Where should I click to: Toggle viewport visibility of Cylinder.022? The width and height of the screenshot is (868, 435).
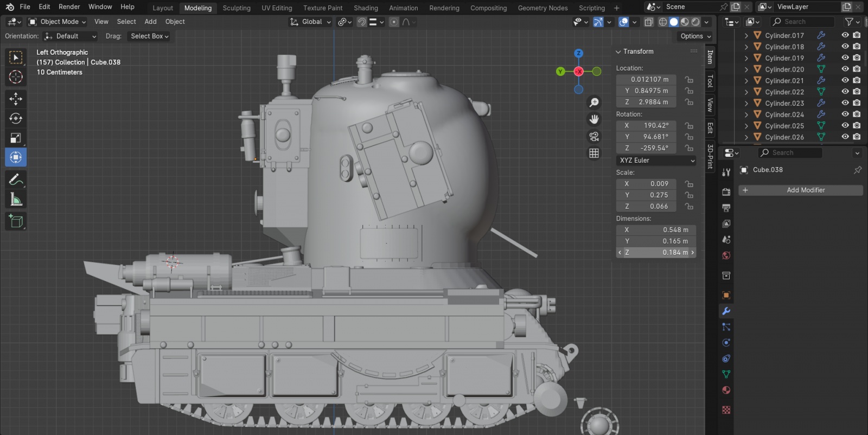click(845, 92)
